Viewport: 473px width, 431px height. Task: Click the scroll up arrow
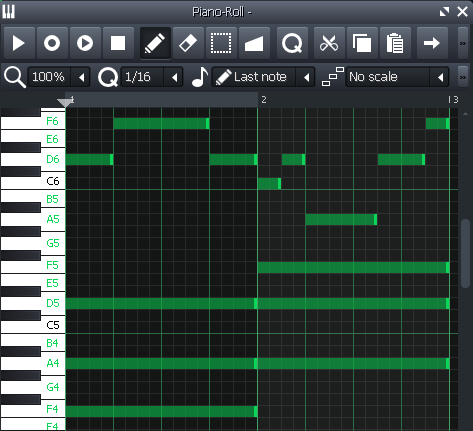[465, 114]
